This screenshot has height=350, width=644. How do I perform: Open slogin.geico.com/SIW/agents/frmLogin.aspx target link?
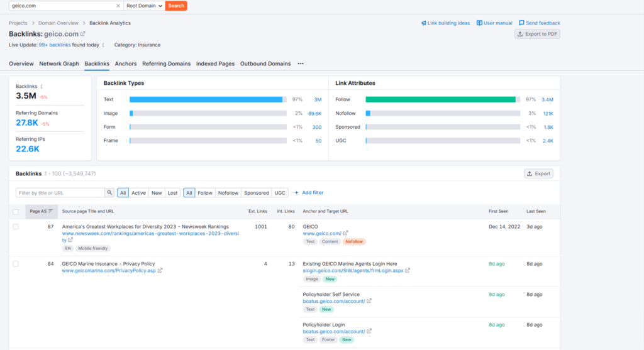tap(353, 270)
